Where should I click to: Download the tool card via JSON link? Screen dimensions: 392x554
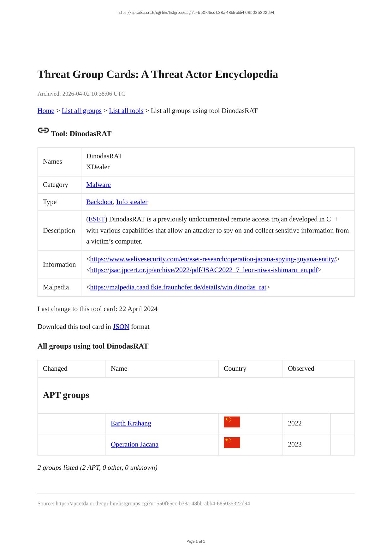click(x=121, y=327)
